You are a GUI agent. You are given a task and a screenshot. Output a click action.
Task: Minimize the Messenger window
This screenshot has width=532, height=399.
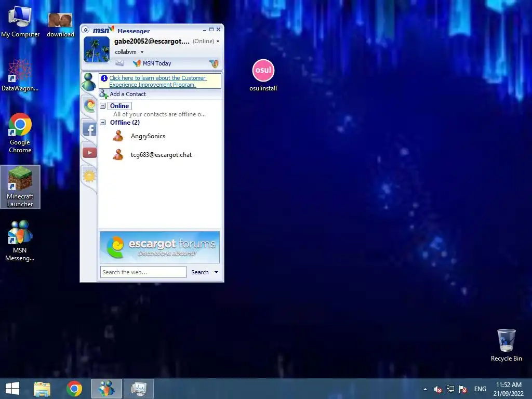point(205,30)
